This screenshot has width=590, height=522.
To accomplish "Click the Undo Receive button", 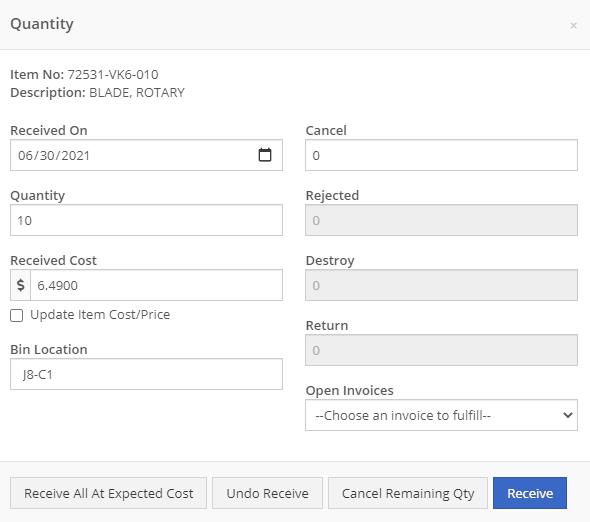I will [267, 493].
